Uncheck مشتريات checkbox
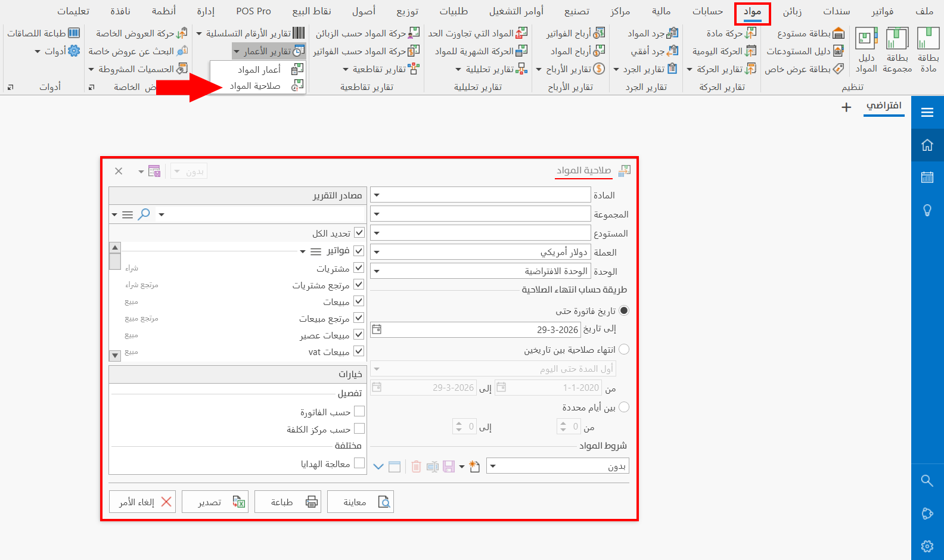Image resolution: width=944 pixels, height=560 pixels. click(359, 268)
